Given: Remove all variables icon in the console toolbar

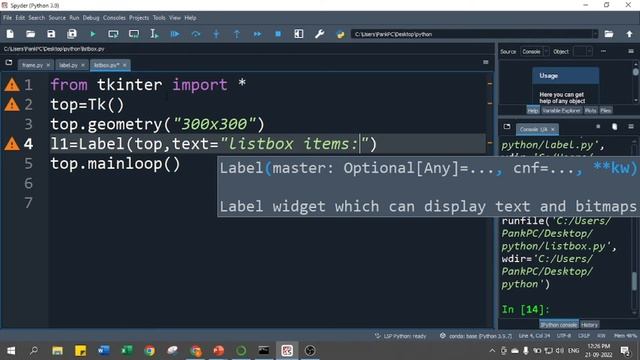Looking at the screenshot, I should click(615, 127).
